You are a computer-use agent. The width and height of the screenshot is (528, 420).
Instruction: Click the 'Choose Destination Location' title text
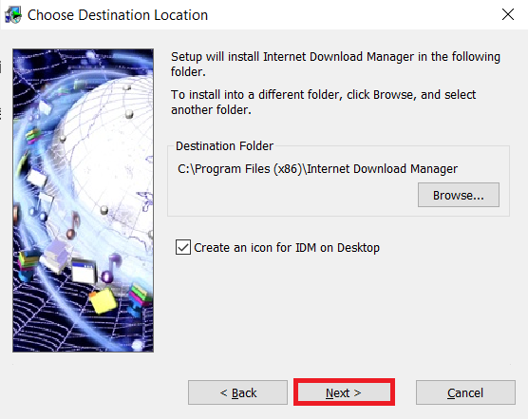(x=118, y=15)
